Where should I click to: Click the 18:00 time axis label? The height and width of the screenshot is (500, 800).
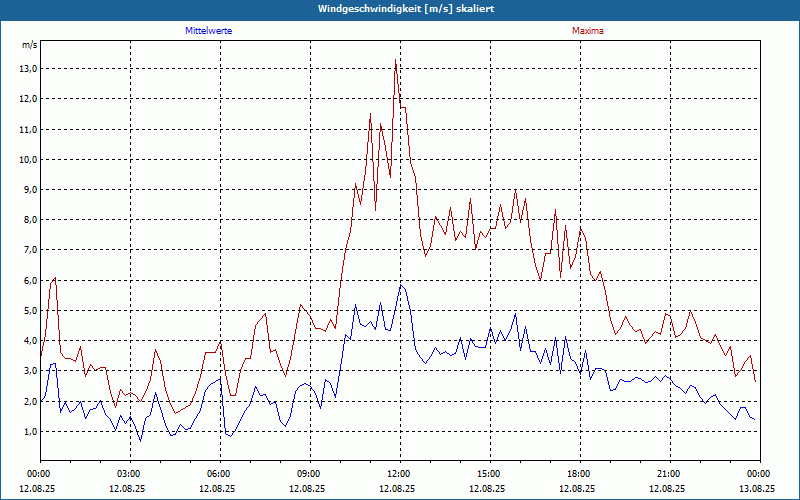(580, 474)
